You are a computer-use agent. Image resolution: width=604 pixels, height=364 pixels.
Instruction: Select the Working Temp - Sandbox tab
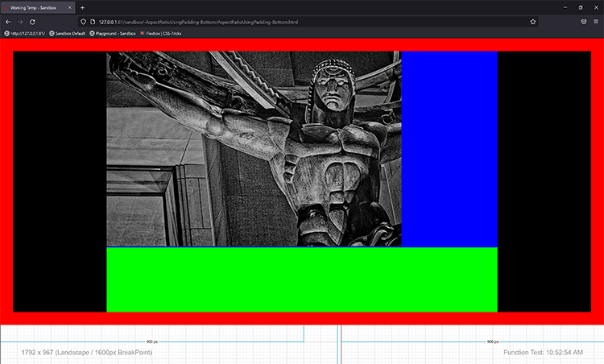38,8
